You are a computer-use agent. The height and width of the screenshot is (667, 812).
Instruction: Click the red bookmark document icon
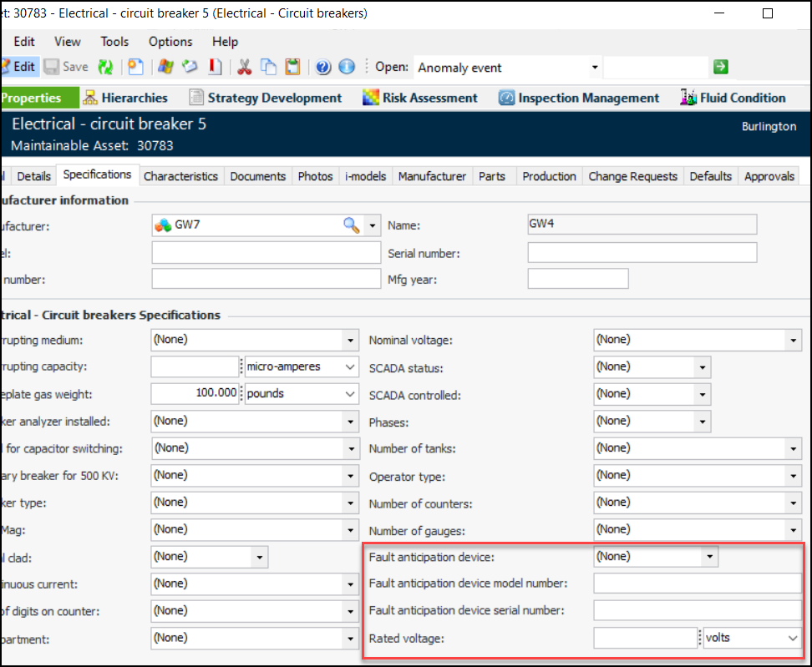(x=215, y=67)
